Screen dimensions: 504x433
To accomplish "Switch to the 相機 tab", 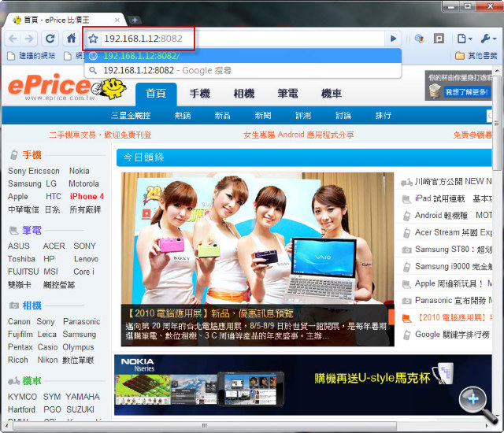I will coord(244,94).
